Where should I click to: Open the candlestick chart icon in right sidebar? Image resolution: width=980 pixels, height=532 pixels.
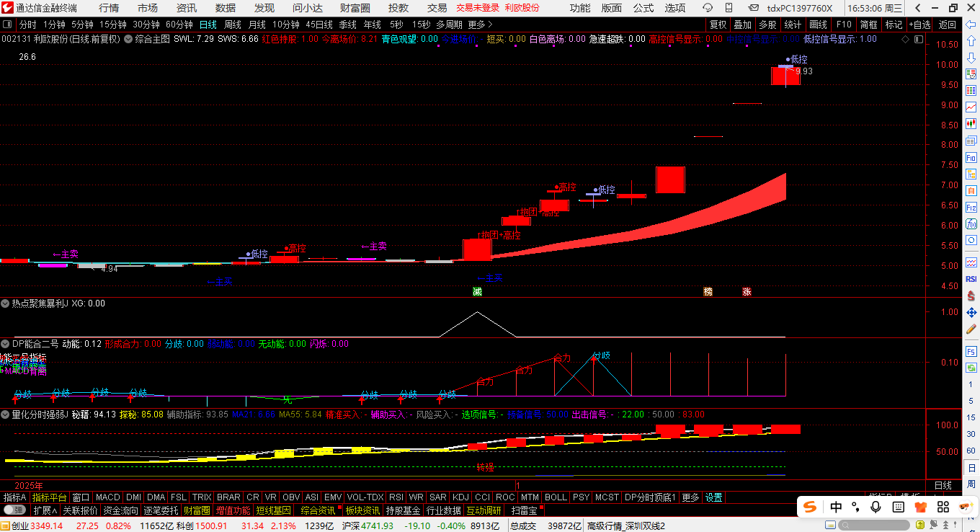coord(971,124)
